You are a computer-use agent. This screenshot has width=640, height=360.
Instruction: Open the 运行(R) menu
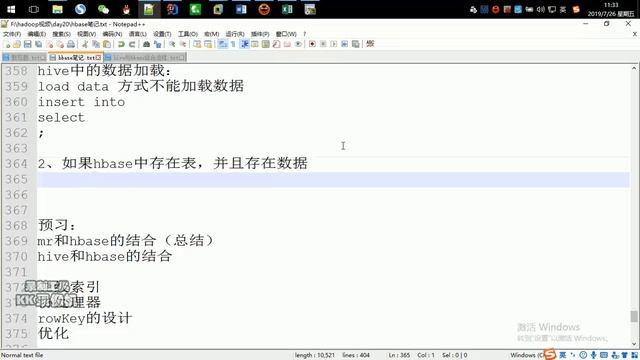click(x=235, y=34)
